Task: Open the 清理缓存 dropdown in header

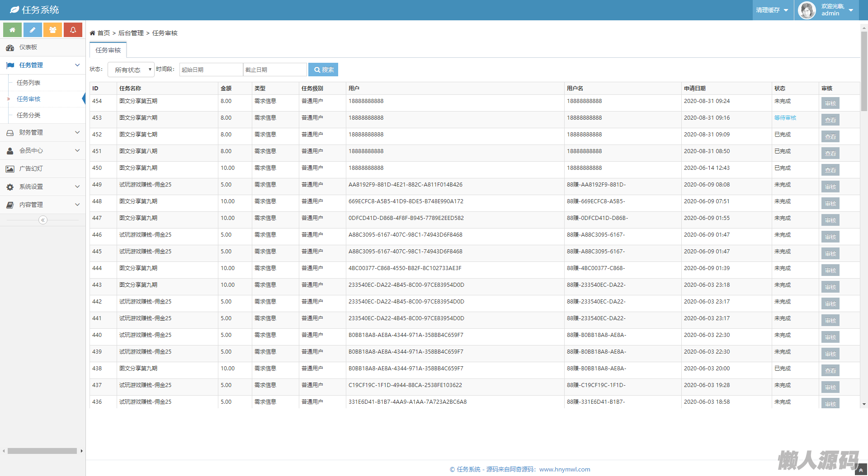Action: click(772, 10)
